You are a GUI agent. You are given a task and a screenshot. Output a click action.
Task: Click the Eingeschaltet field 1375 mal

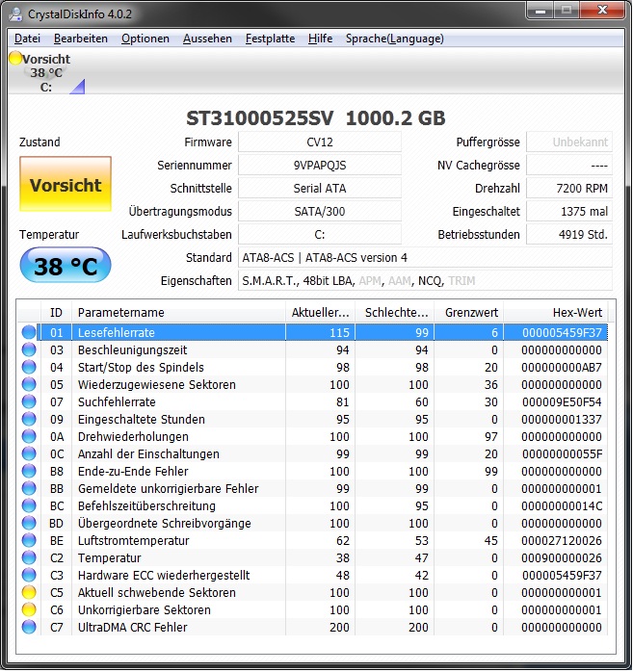[x=569, y=211]
